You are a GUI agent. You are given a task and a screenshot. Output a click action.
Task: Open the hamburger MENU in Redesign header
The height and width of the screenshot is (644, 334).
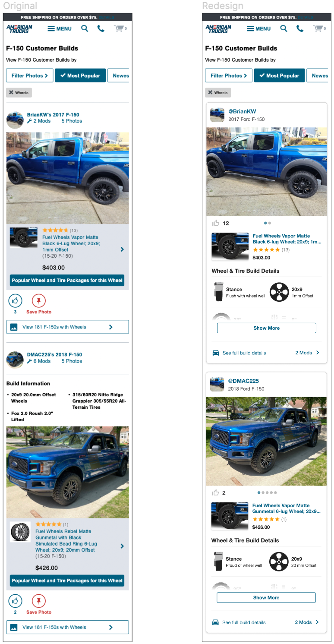258,28
